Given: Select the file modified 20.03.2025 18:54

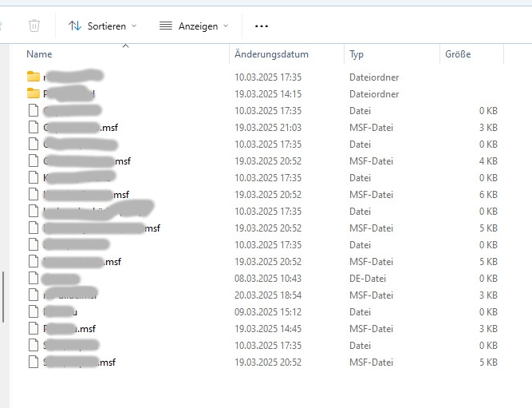Looking at the screenshot, I should 72,295.
